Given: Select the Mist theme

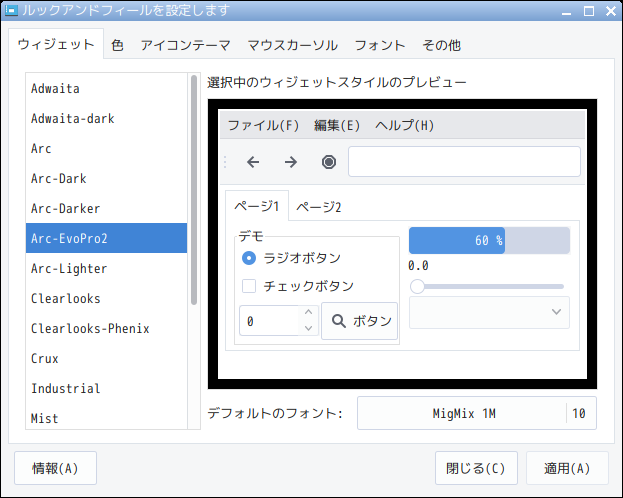Looking at the screenshot, I should pos(106,419).
